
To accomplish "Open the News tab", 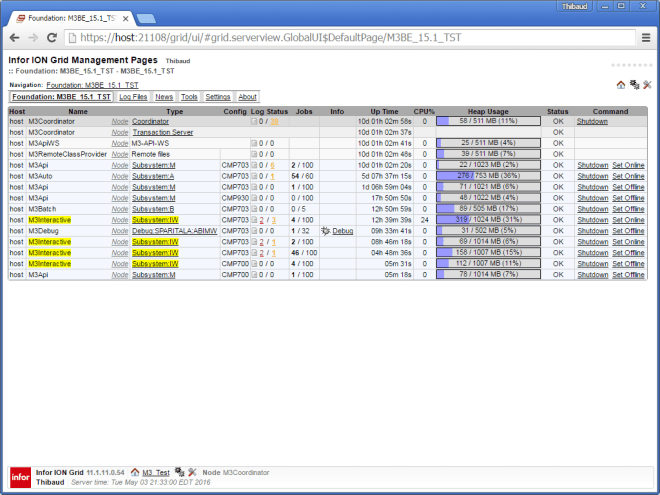I will click(x=164, y=97).
